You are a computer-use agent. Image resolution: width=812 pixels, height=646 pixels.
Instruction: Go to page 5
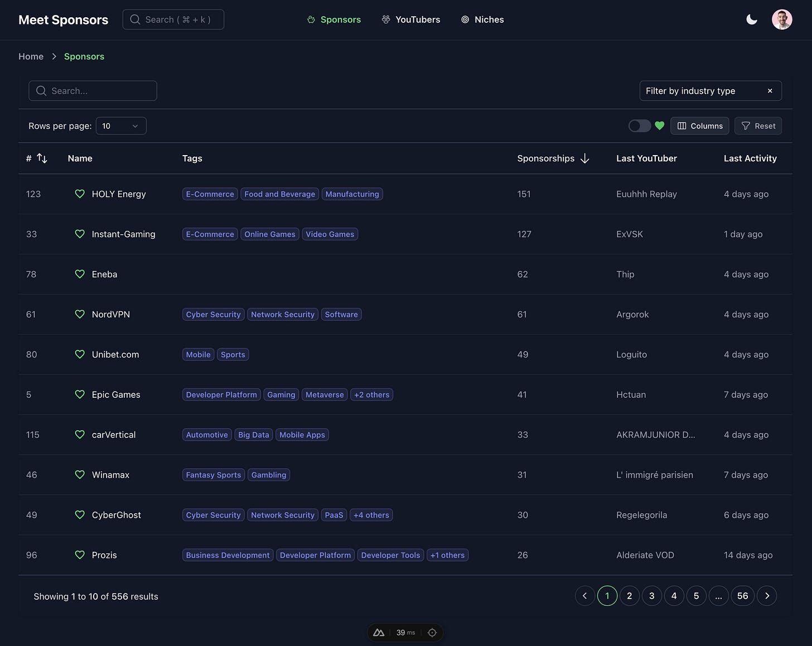pos(697,596)
